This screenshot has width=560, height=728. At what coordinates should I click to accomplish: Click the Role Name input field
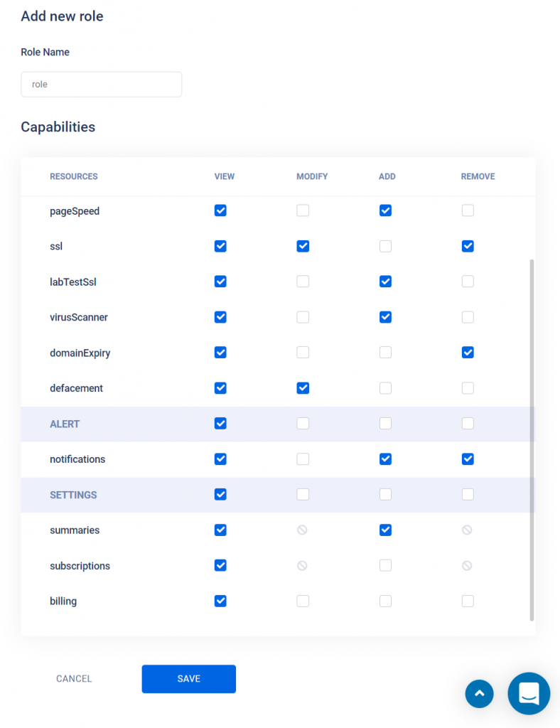click(101, 85)
